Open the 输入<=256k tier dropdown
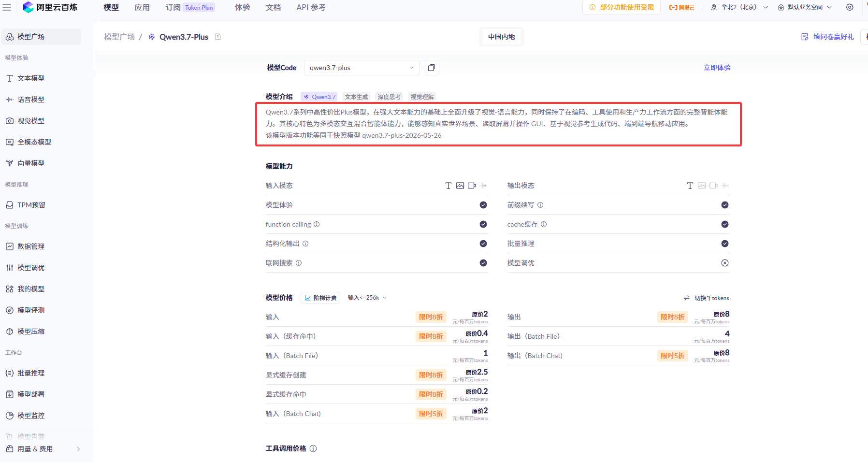Image resolution: width=868 pixels, height=462 pixels. click(x=367, y=298)
